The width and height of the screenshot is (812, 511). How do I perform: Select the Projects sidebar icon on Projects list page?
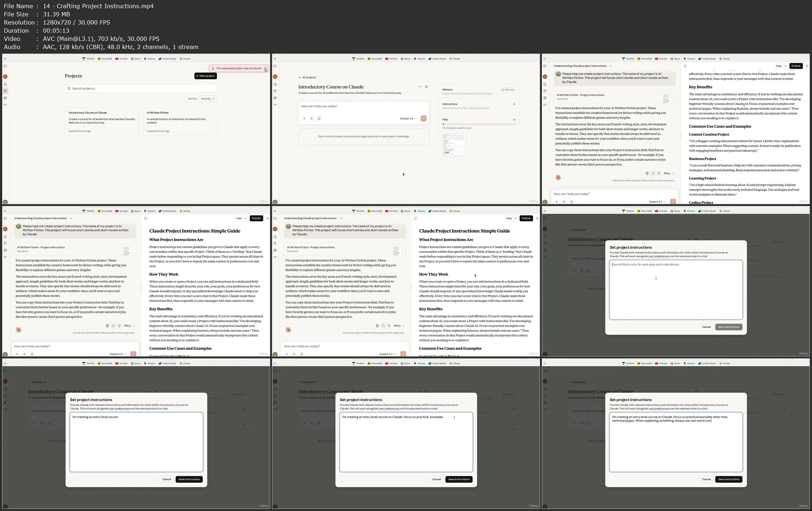(5, 91)
